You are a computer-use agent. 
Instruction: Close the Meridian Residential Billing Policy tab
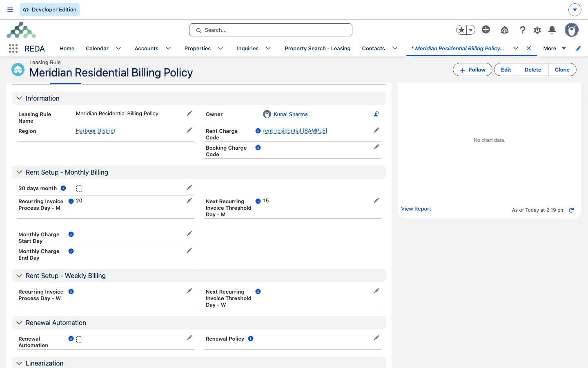pyautogui.click(x=529, y=48)
